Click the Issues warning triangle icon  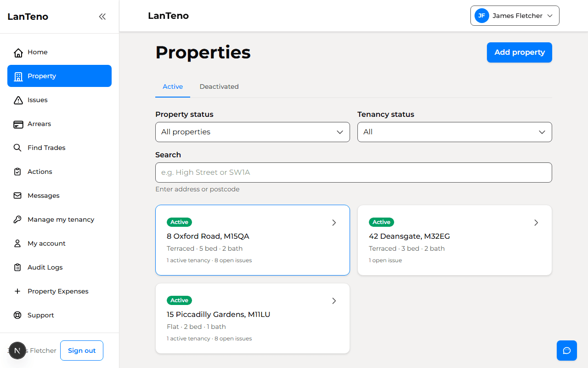click(18, 100)
